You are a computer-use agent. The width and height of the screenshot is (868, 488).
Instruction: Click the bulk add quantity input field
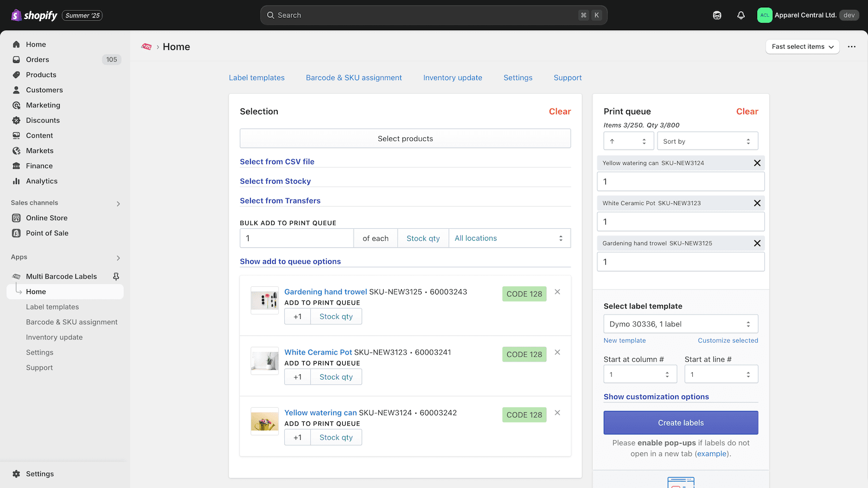[297, 239]
